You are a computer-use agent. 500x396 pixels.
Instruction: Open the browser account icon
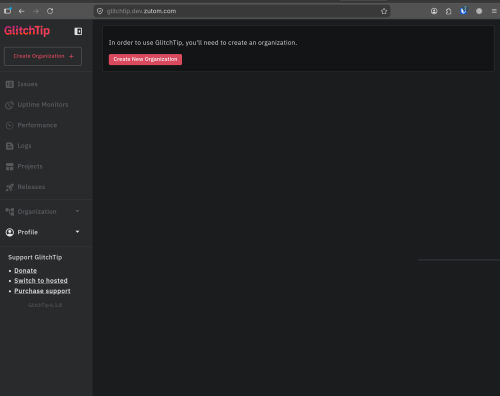click(434, 11)
